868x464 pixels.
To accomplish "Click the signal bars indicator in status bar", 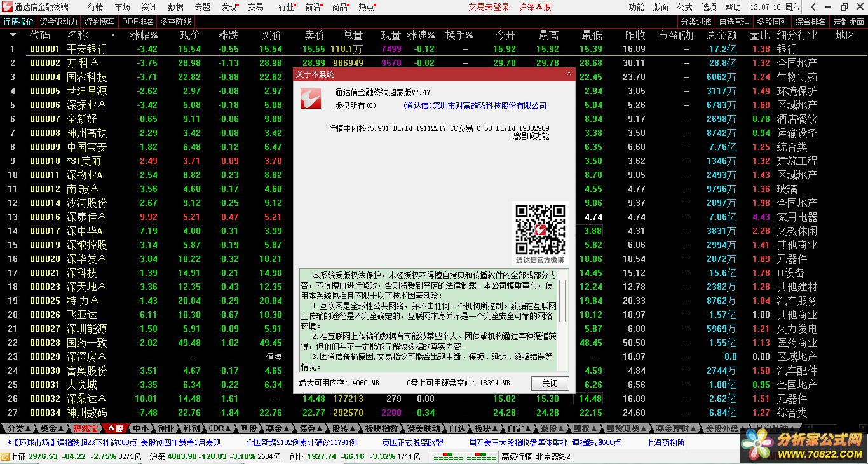I will coord(466,456).
